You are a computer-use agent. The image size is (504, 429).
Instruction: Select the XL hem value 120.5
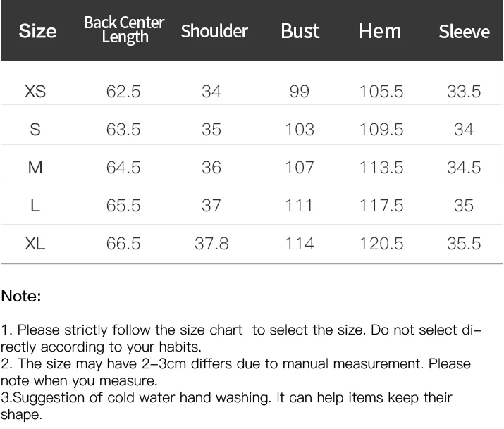click(381, 244)
